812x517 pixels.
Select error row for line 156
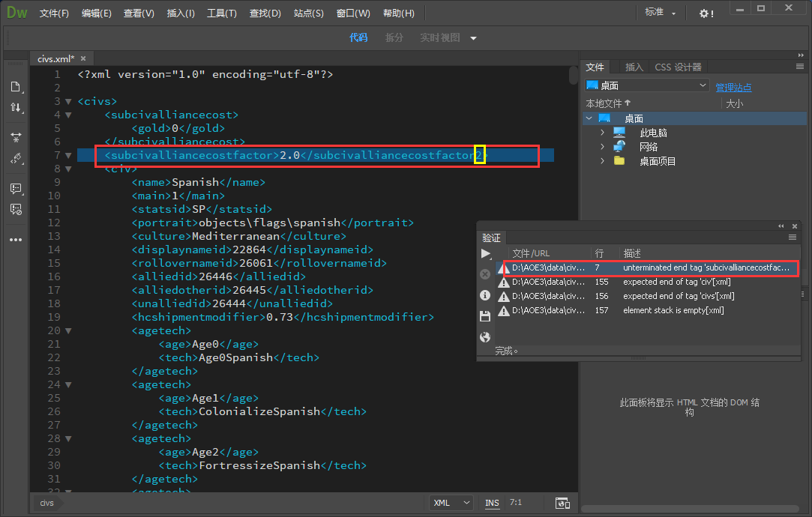coord(648,296)
